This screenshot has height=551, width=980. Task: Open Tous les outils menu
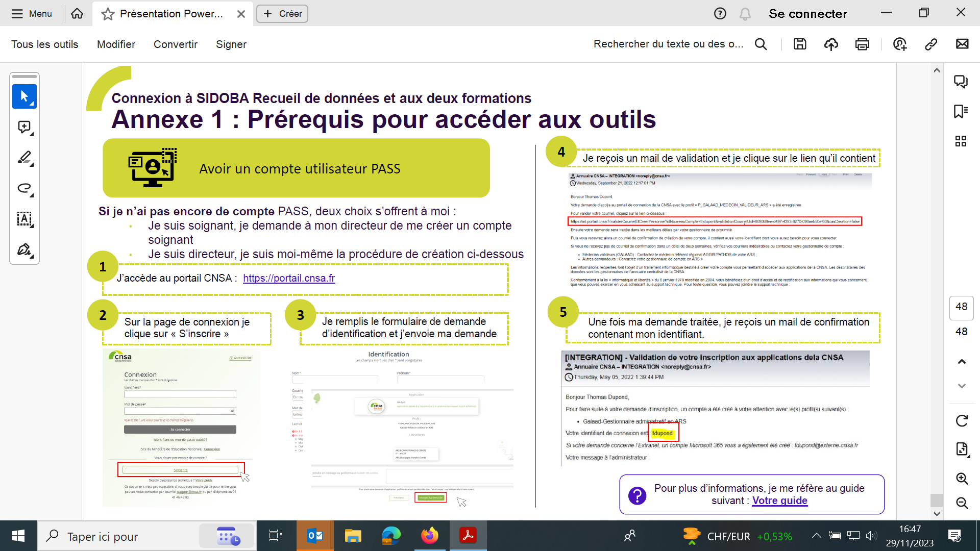45,44
